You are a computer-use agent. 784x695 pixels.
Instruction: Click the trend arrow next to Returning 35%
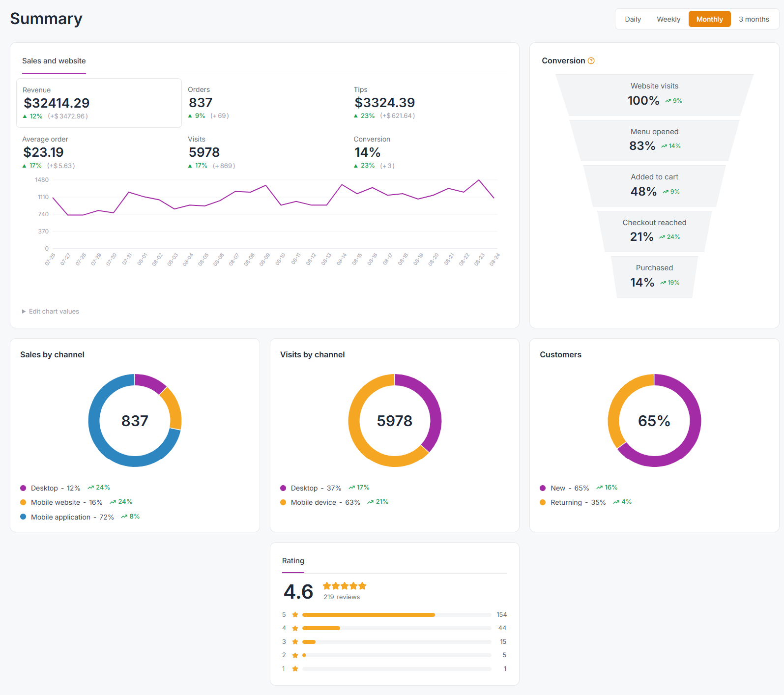tap(616, 502)
